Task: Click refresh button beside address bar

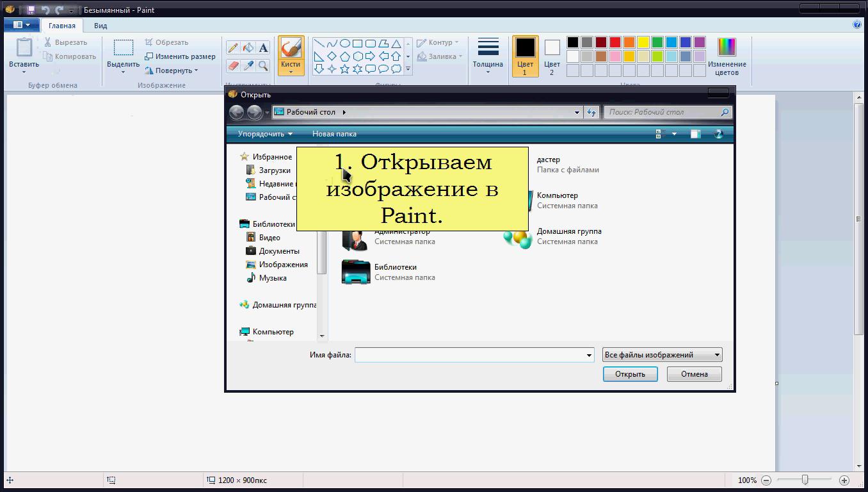Action: coord(591,112)
